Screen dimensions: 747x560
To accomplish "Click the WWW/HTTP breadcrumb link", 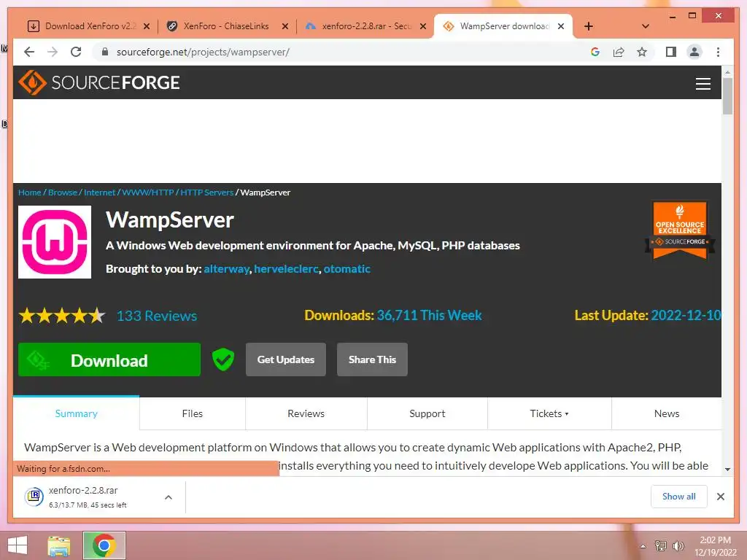I will pos(148,192).
